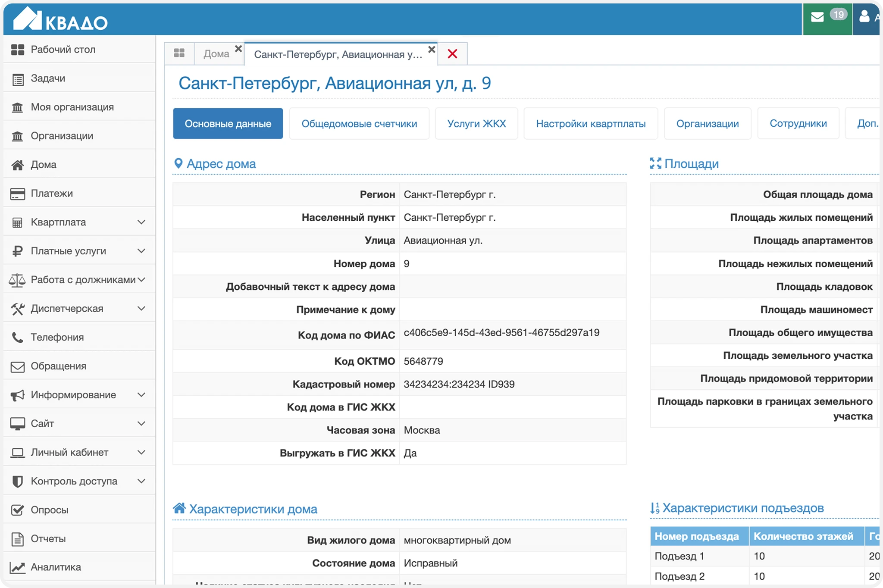Expand the Контроль доступа submenu
The image size is (883, 588).
[x=141, y=481]
